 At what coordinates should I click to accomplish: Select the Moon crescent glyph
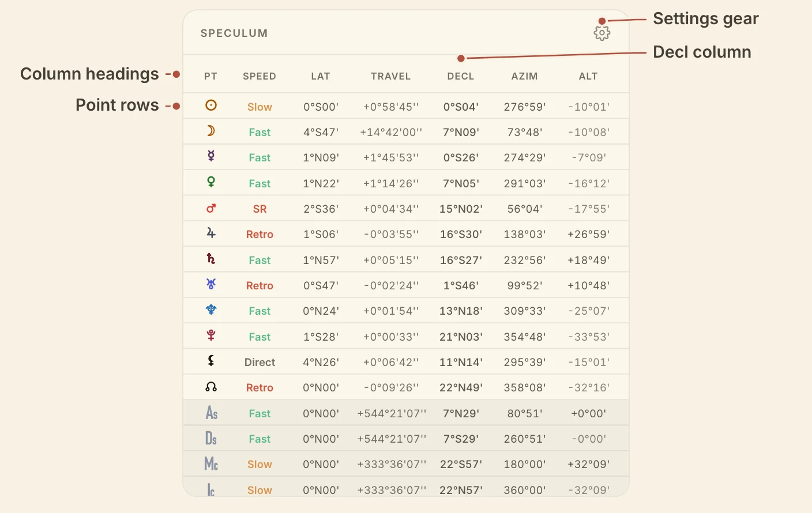pos(211,131)
